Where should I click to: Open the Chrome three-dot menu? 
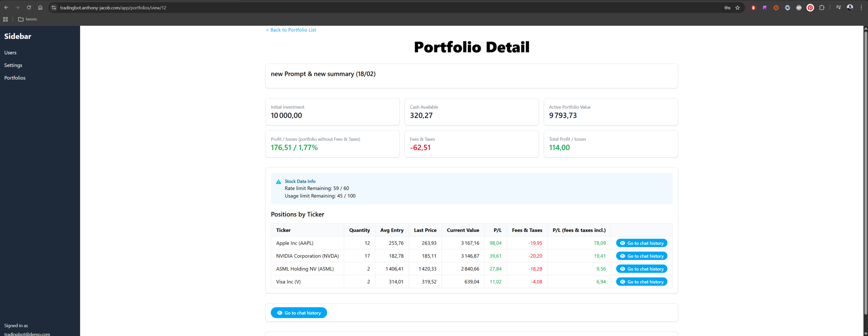[x=861, y=7]
